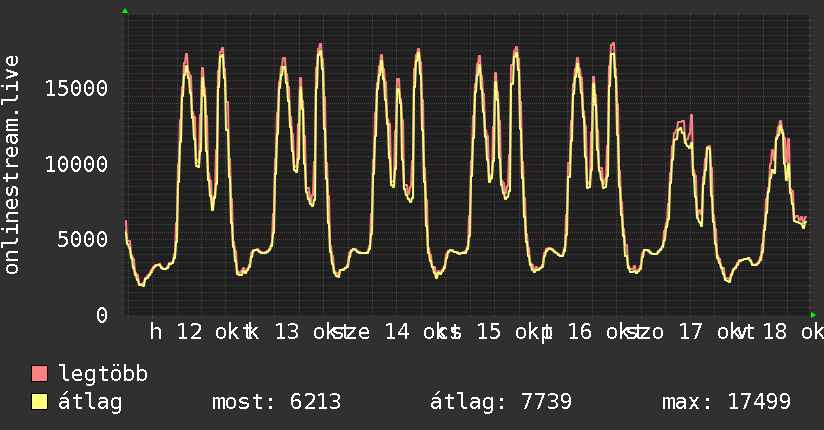Select the legtöbb legend label
Screen dimensions: 824x430
pos(103,374)
